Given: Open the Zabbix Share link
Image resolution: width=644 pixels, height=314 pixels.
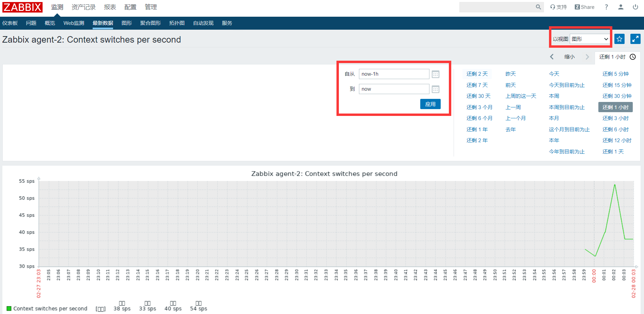Looking at the screenshot, I should pos(584,7).
